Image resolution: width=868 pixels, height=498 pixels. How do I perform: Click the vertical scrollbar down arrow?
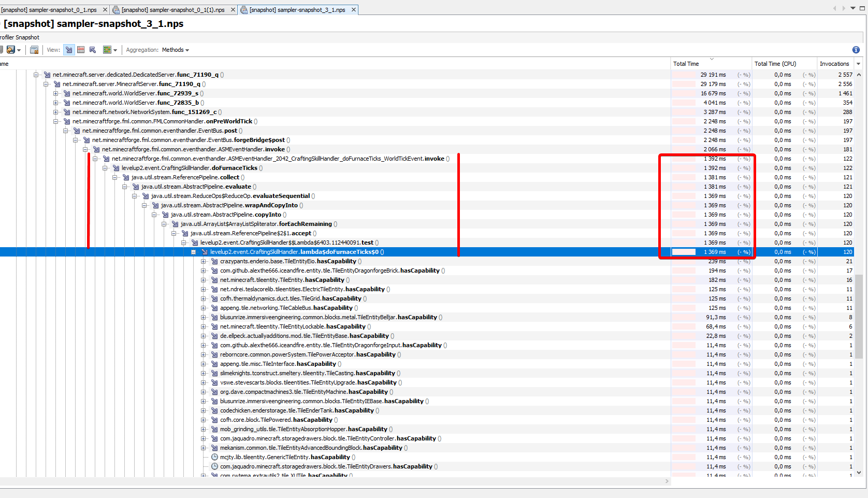coord(859,473)
